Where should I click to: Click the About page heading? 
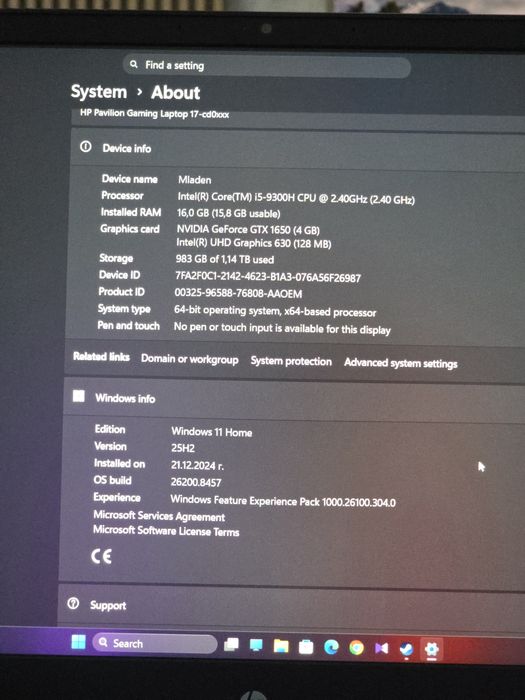175,92
